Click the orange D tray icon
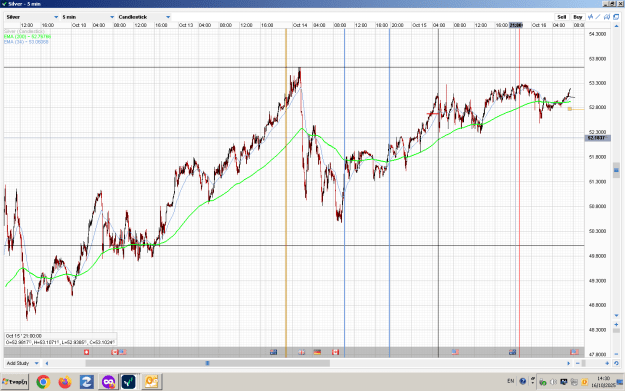 (x=584, y=382)
